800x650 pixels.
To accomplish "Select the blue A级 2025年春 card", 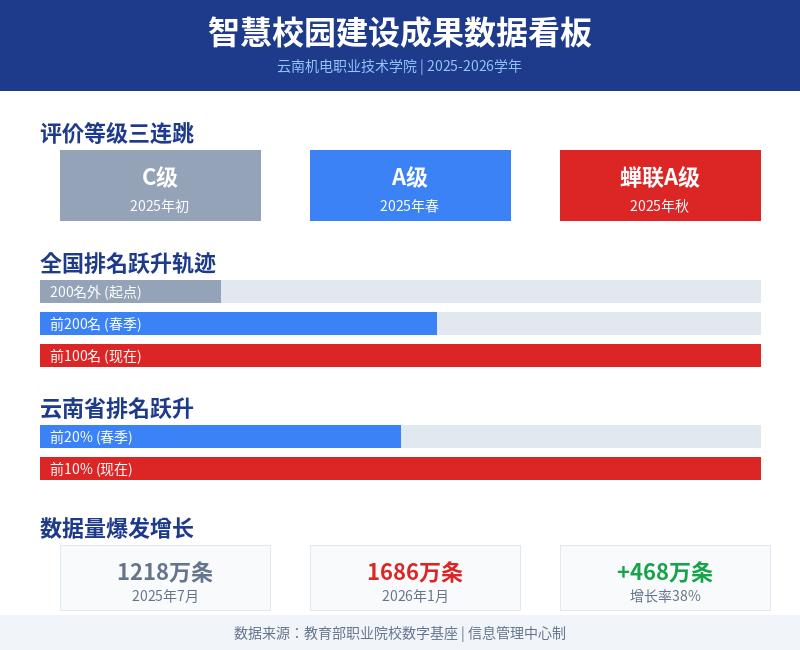I will (x=410, y=185).
